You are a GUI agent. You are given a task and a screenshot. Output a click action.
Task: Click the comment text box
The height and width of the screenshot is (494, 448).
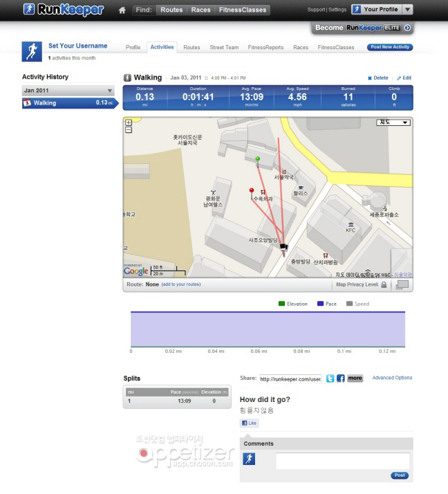(342, 461)
